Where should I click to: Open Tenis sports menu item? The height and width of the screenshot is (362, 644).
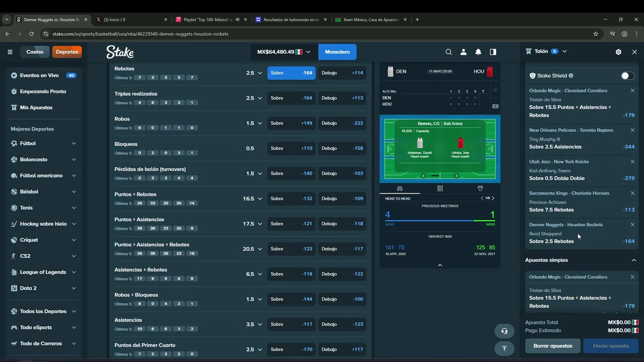pos(43,208)
